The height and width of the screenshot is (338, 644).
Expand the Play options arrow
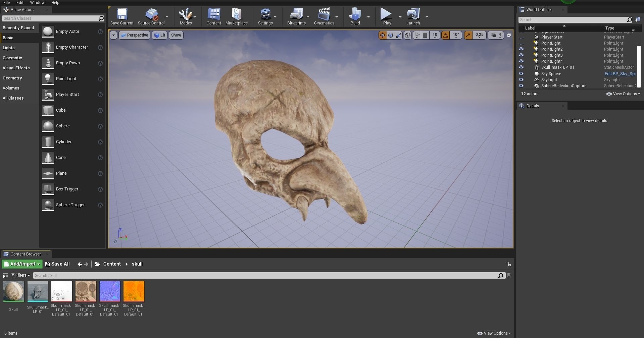pyautogui.click(x=400, y=16)
